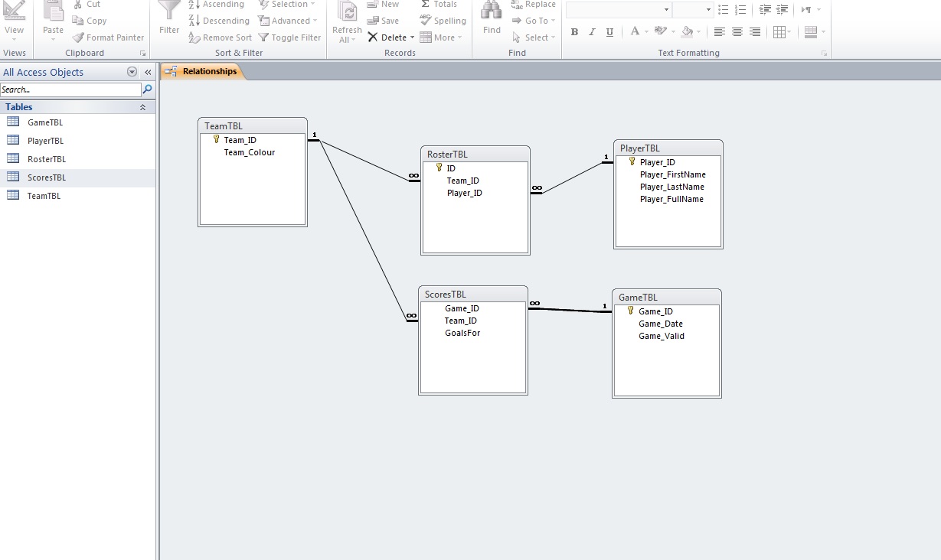Click the Paste clipboard icon

click(x=53, y=11)
